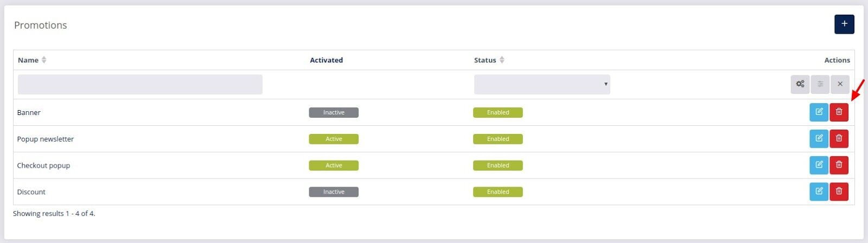Click Inactive badge in Banner row
Viewport: 868px width, 243px height.
(x=334, y=113)
